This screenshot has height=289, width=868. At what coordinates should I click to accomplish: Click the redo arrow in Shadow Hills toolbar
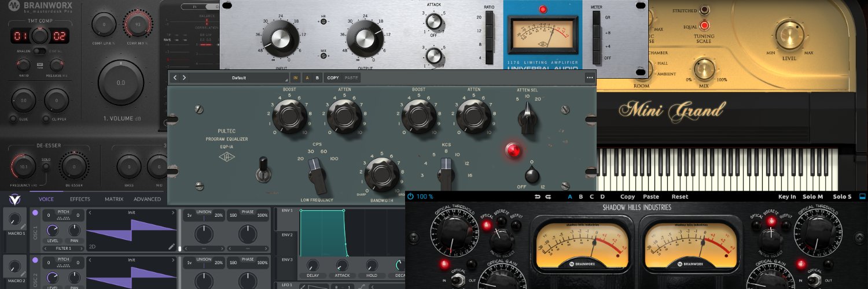(549, 197)
